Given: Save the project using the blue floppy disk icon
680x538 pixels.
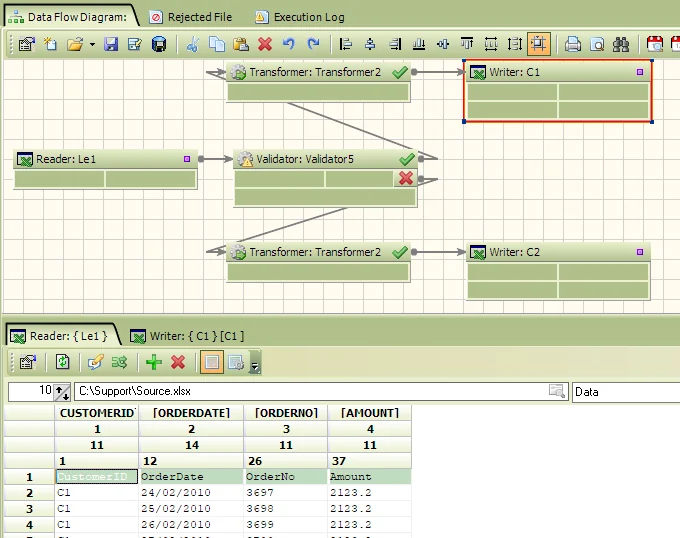Looking at the screenshot, I should [111, 44].
